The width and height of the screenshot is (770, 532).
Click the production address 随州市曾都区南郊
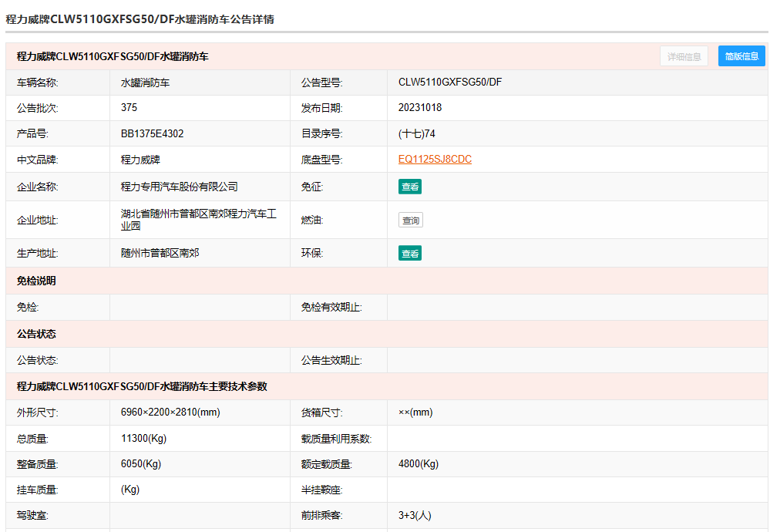160,253
